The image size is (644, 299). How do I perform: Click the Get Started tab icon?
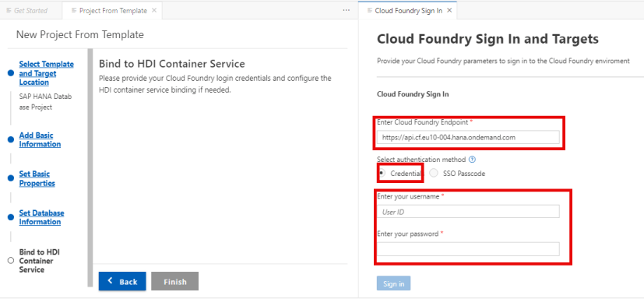pyautogui.click(x=9, y=10)
